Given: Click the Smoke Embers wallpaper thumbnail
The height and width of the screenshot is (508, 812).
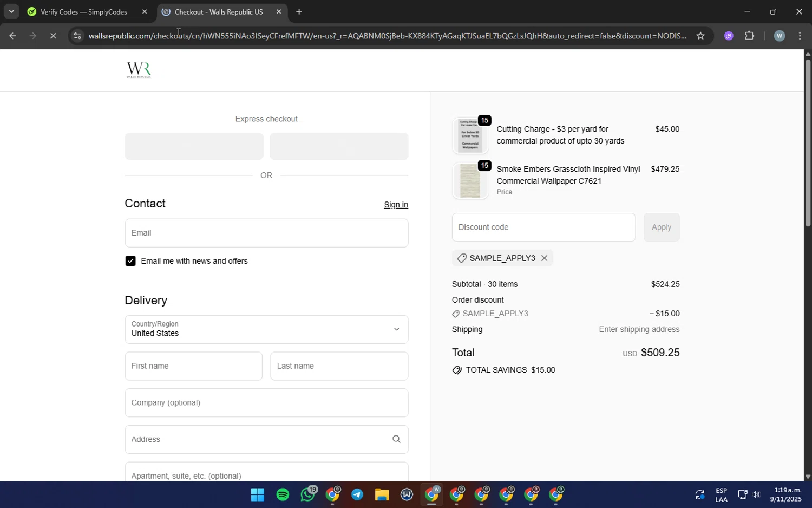Looking at the screenshot, I should pos(470,181).
